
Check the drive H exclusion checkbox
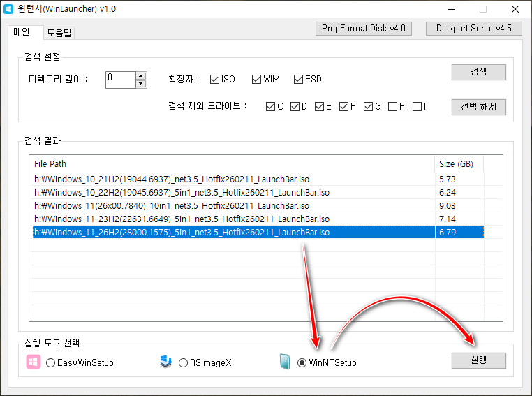[392, 107]
